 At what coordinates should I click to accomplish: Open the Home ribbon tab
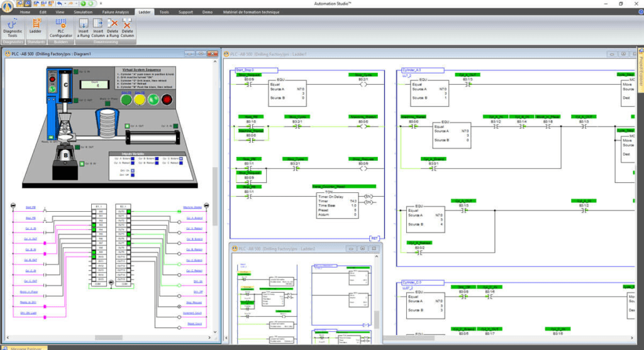click(x=25, y=12)
